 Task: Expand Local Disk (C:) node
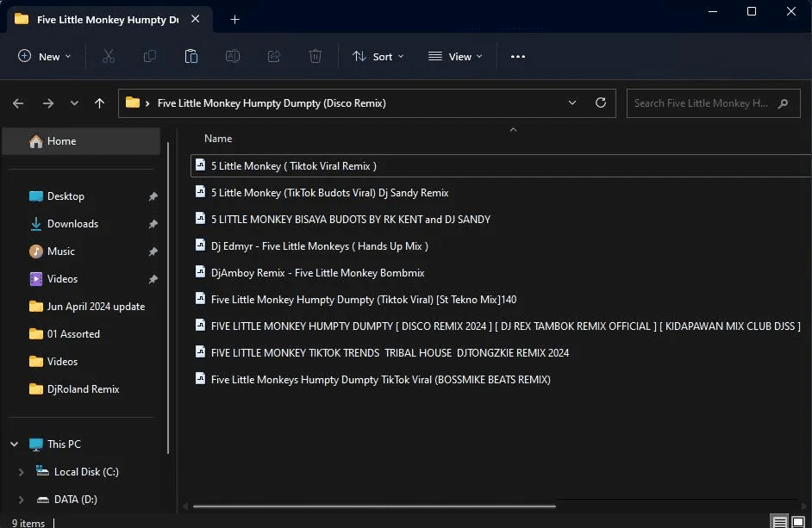[x=21, y=472]
